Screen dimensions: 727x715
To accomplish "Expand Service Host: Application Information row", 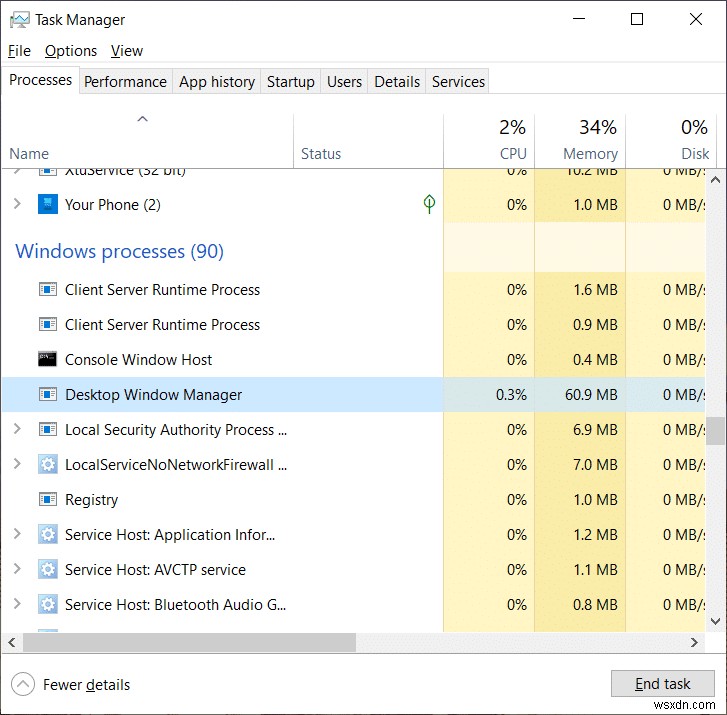I will tap(17, 534).
